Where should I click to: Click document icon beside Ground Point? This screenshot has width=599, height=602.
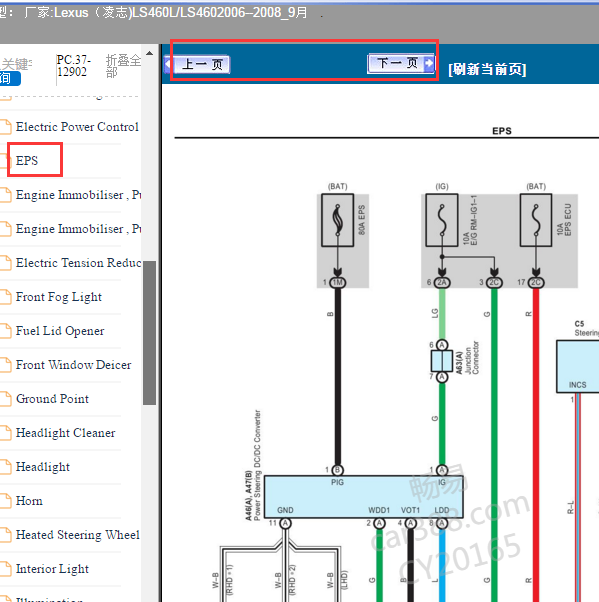pyautogui.click(x=5, y=399)
